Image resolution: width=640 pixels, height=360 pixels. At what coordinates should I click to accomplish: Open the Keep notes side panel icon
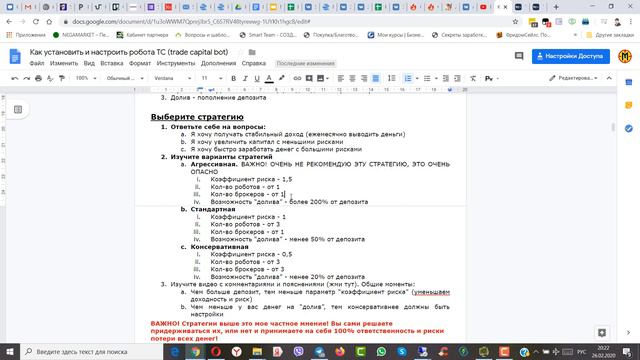pyautogui.click(x=629, y=105)
